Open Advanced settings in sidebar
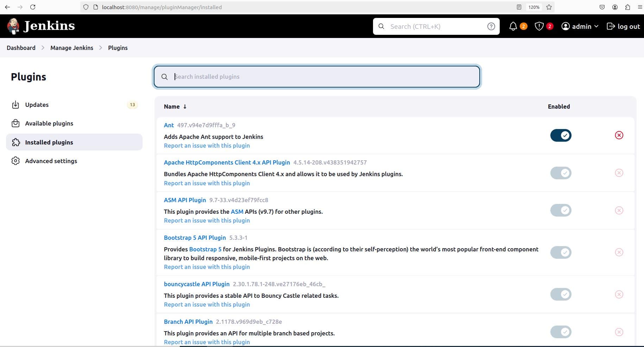Screen dimensions: 644x347 click(x=74, y=161)
